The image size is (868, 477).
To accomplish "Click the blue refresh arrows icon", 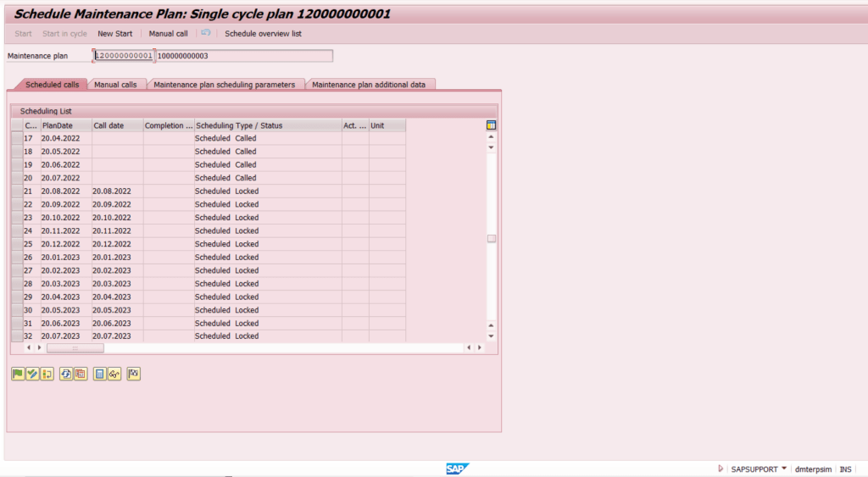I will pyautogui.click(x=66, y=374).
